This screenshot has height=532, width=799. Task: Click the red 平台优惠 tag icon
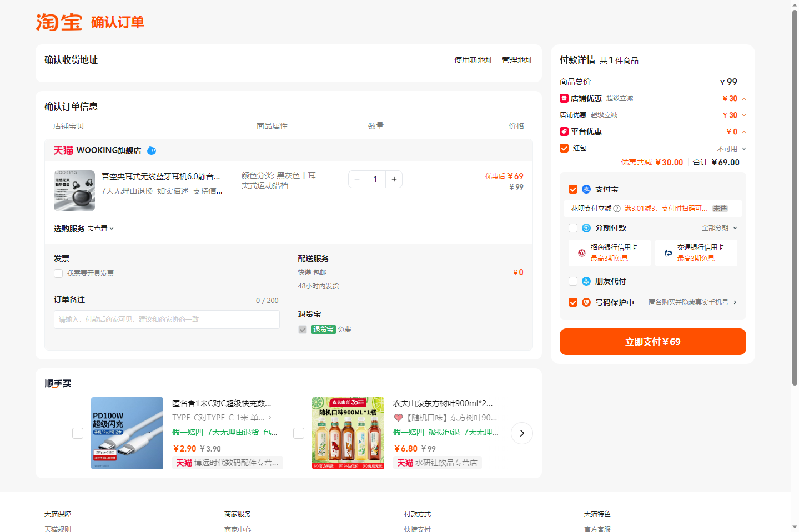click(564, 131)
